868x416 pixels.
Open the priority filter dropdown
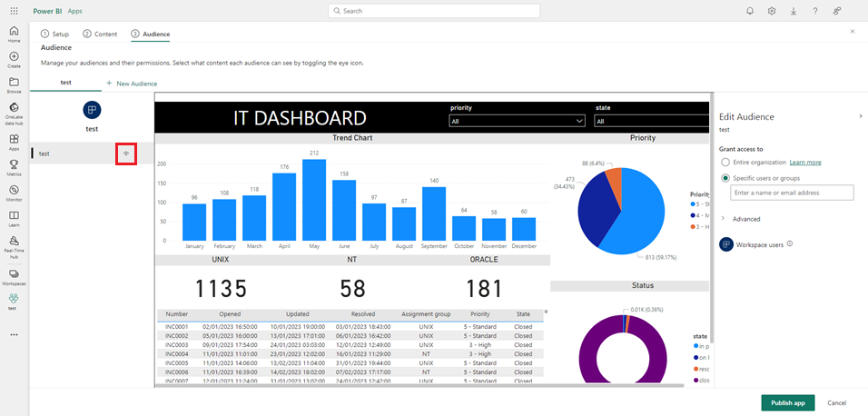click(517, 121)
